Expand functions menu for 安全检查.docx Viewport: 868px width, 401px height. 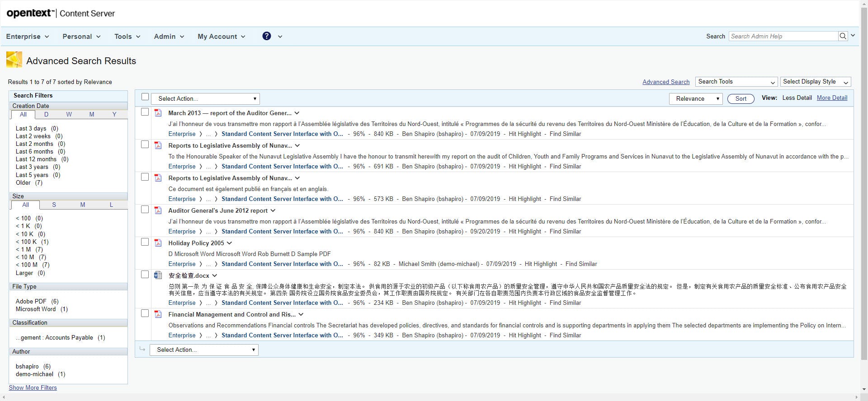tap(214, 276)
